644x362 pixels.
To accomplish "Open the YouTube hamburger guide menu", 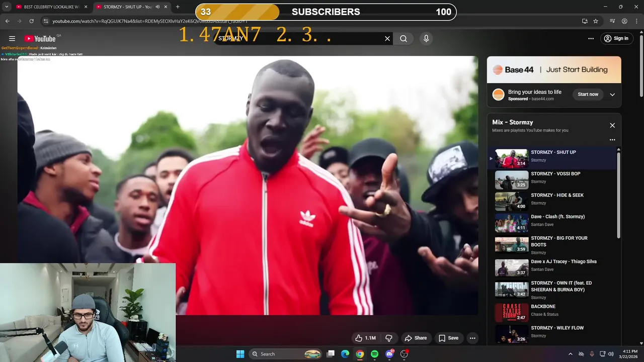I will click(12, 39).
